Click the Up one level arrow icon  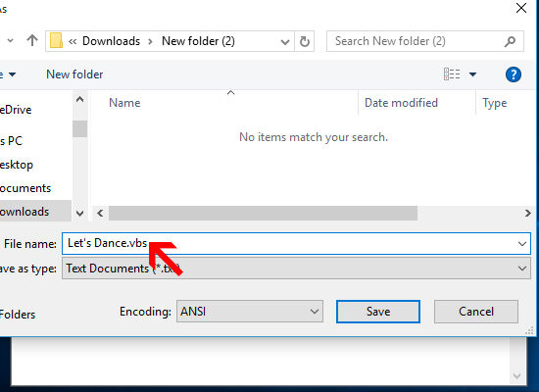(32, 40)
